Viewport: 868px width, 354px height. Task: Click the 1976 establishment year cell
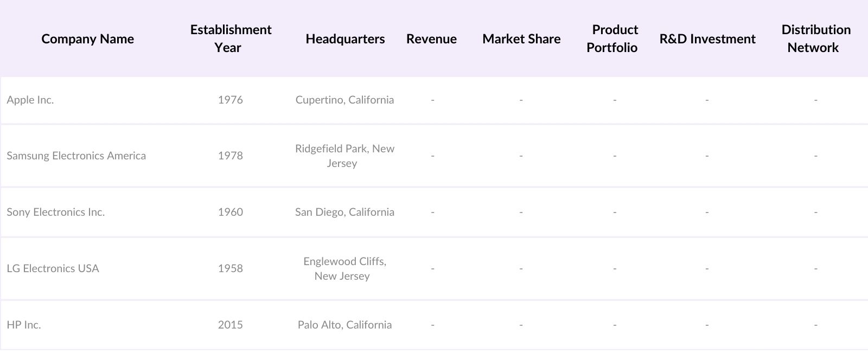[x=231, y=100]
